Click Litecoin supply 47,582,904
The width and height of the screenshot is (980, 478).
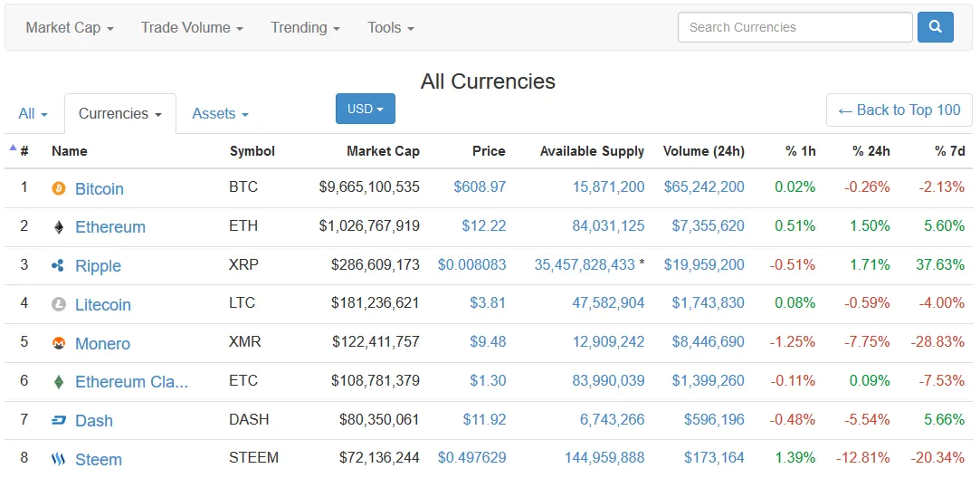[x=608, y=303]
